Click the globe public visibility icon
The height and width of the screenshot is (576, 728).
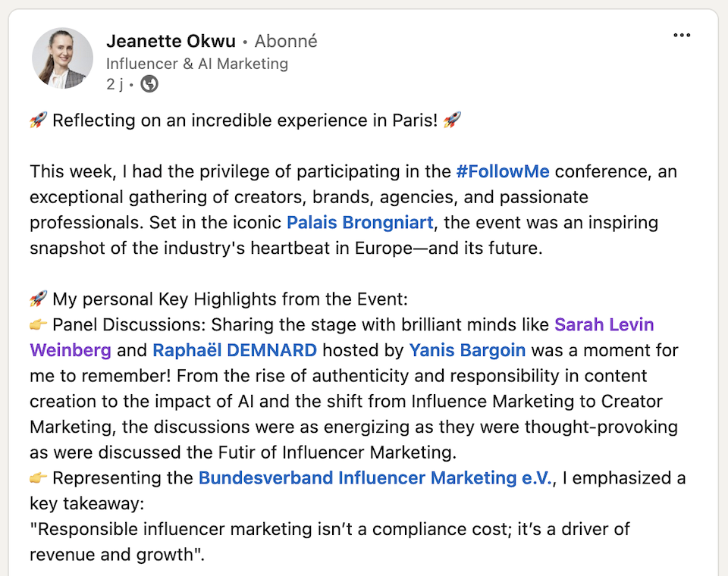click(149, 84)
